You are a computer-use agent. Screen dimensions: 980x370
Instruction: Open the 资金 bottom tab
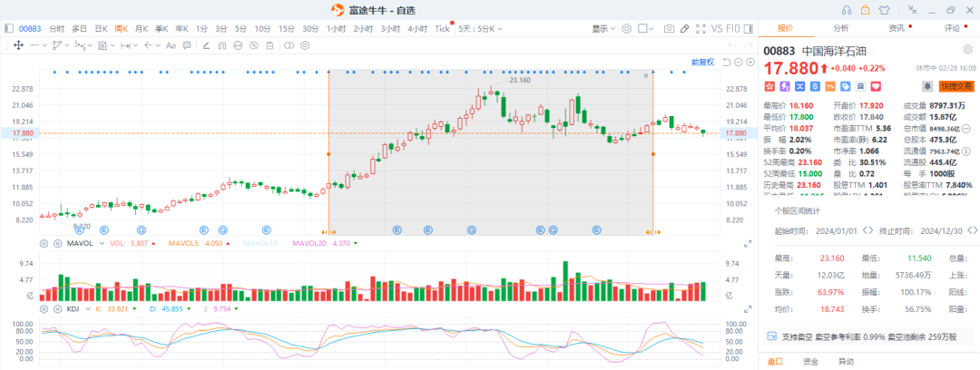[810, 361]
